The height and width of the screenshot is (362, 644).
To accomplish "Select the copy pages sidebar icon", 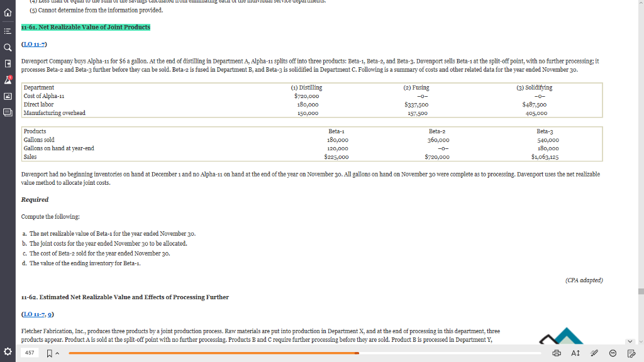I will pyautogui.click(x=7, y=112).
